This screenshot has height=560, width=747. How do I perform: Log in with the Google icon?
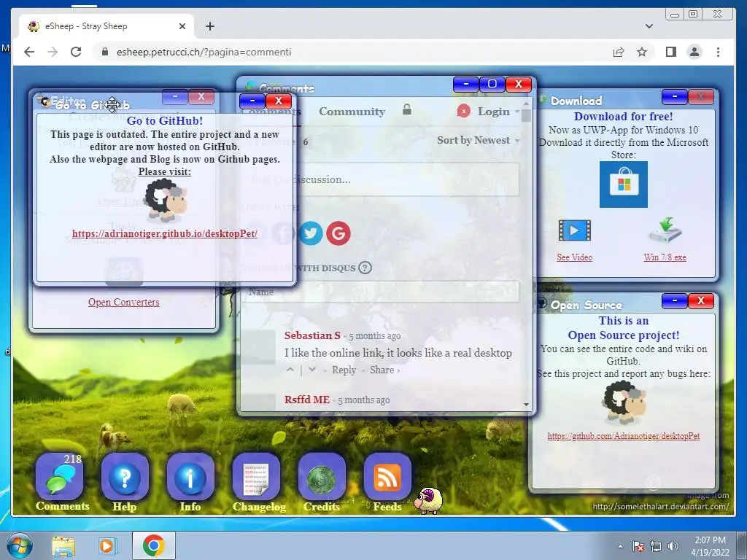click(x=338, y=233)
